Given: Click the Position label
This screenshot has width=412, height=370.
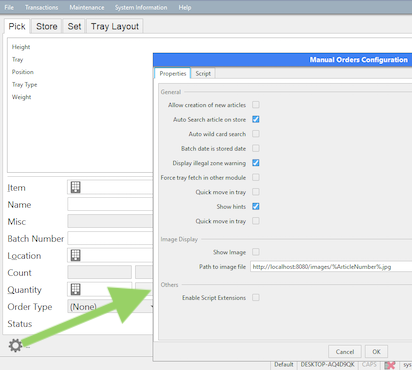Looking at the screenshot, I should pyautogui.click(x=23, y=72).
